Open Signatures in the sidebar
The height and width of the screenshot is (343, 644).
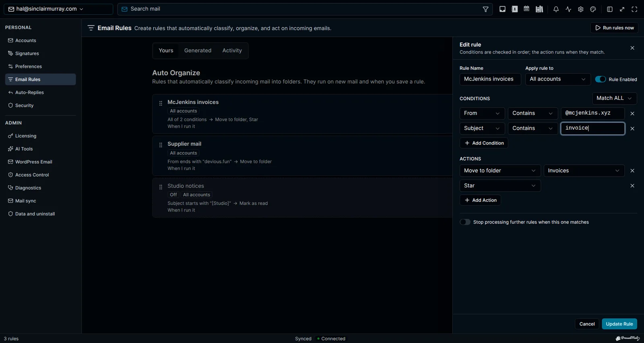[40, 54]
